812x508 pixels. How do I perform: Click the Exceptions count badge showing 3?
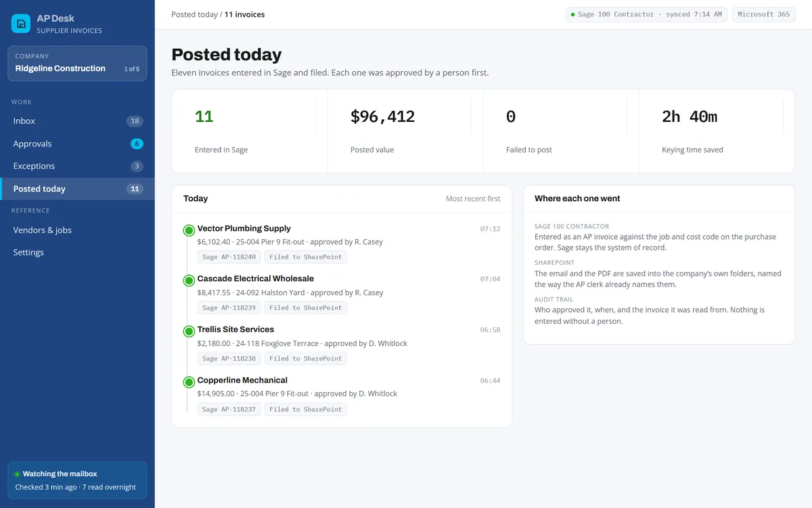coord(137,166)
